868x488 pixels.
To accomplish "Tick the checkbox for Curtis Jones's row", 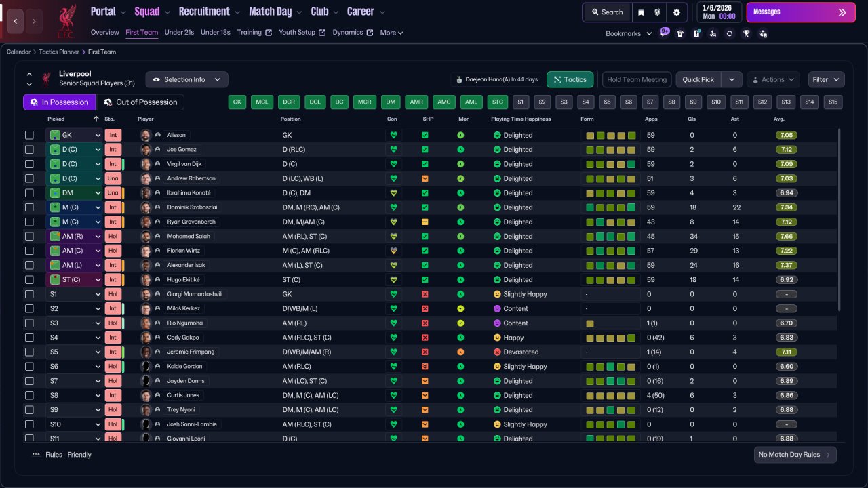I will [29, 395].
